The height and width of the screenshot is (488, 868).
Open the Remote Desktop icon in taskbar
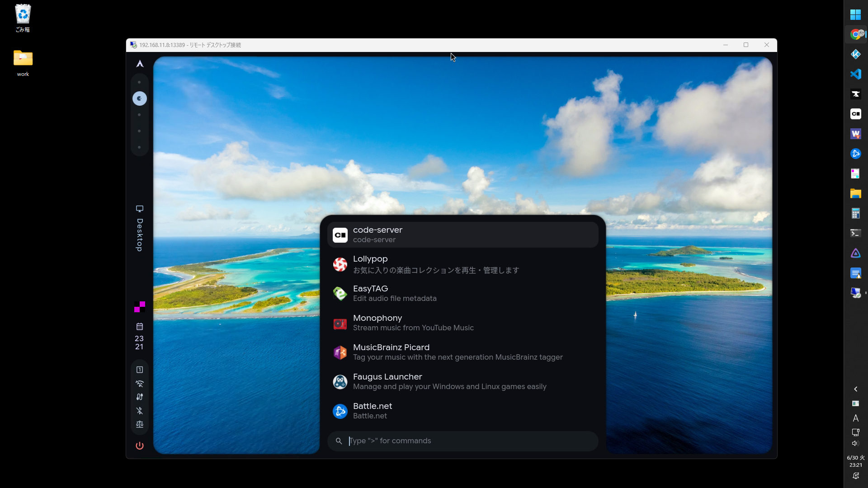855,293
